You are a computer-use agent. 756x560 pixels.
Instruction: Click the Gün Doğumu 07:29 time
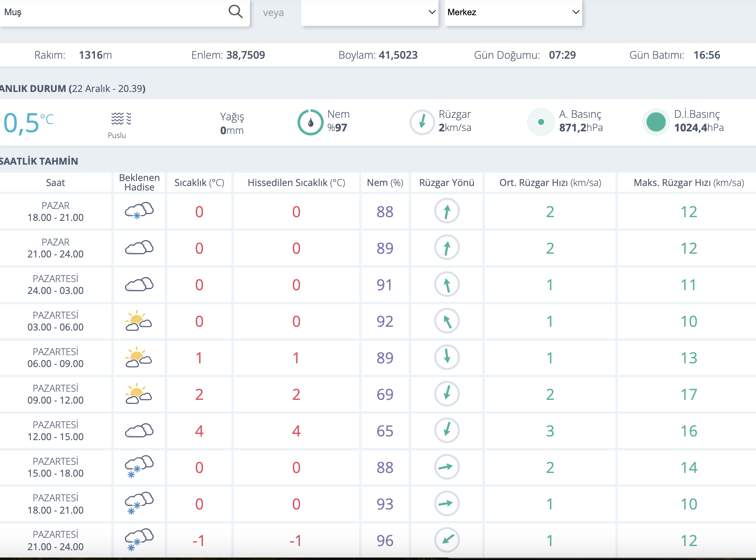[562, 55]
